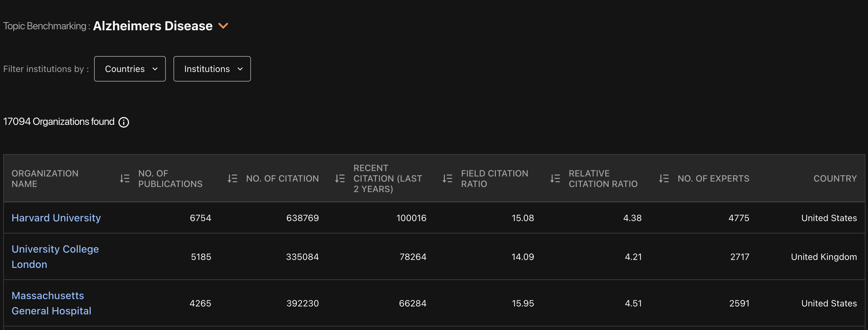Click the No. of Experts header
Viewport: 868px width, 330px height.
(713, 178)
